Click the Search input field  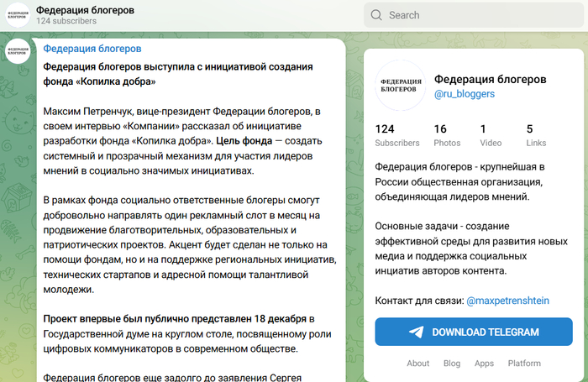[x=474, y=15]
